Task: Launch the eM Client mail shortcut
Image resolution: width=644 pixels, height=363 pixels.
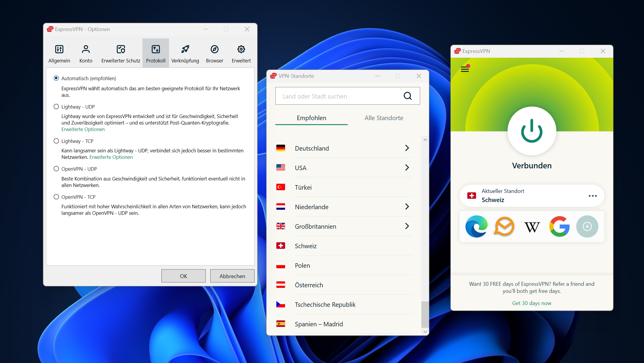Action: [504, 227]
